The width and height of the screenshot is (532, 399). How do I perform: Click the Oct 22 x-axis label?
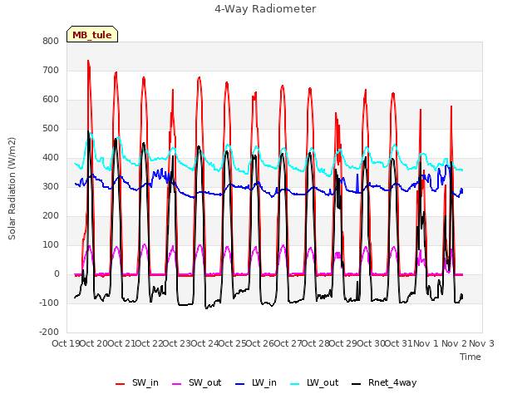[150, 343]
